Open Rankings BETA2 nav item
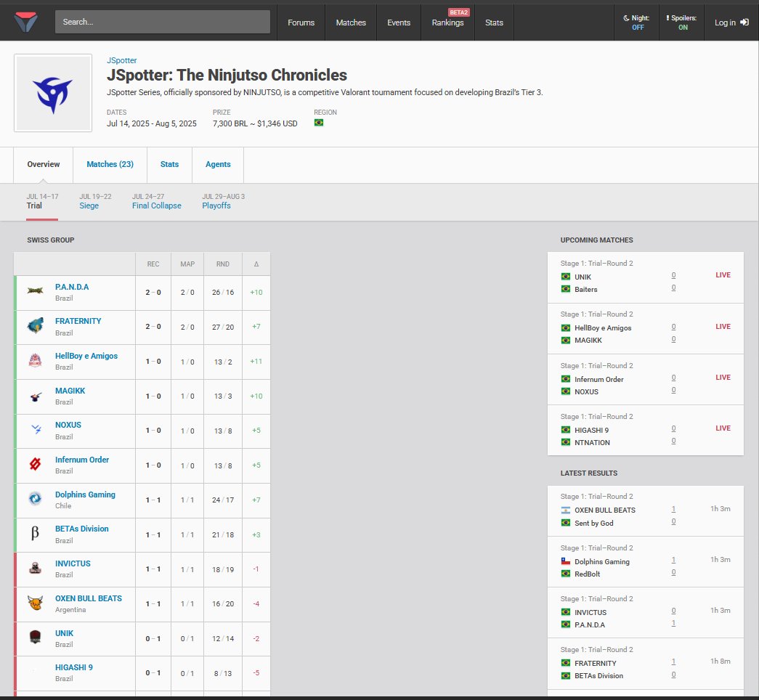Image resolution: width=759 pixels, height=700 pixels. click(x=447, y=23)
